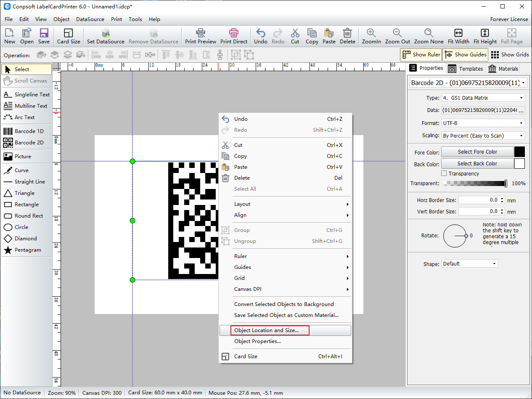The width and height of the screenshot is (532, 399).
Task: Click the Zoom None icon
Action: tap(429, 36)
